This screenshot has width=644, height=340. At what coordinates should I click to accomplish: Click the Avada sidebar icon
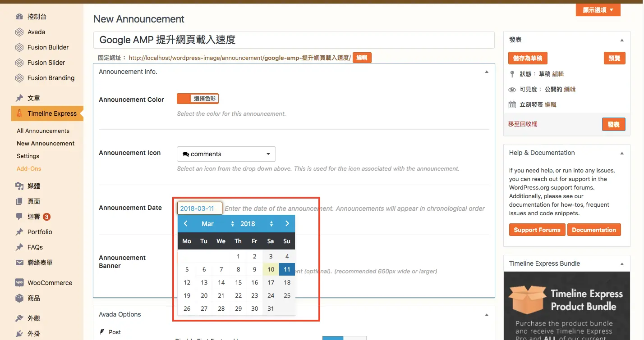19,32
